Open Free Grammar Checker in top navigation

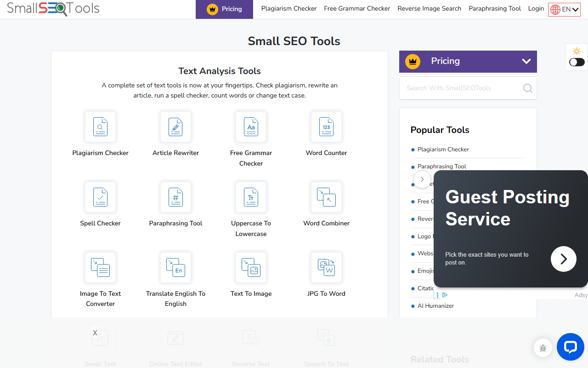click(x=357, y=8)
